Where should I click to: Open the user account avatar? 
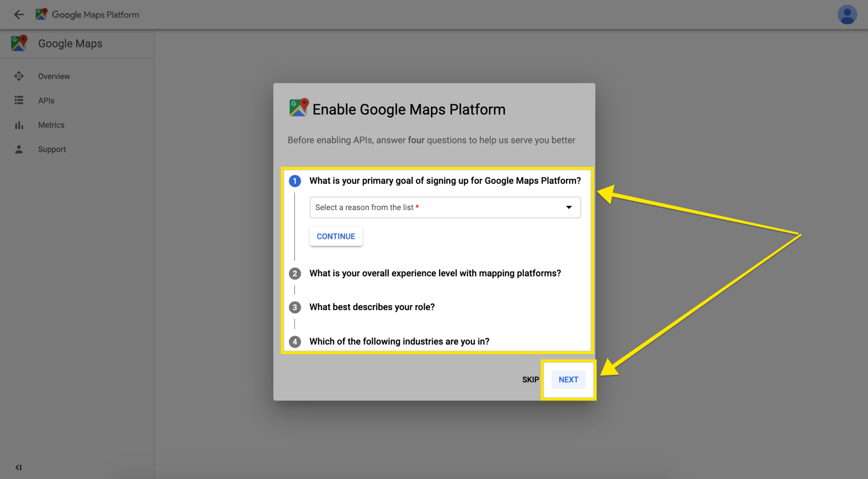coord(847,14)
